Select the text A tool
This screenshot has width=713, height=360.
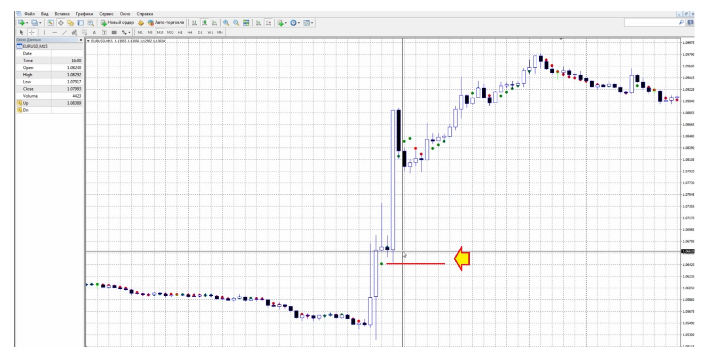(x=94, y=32)
